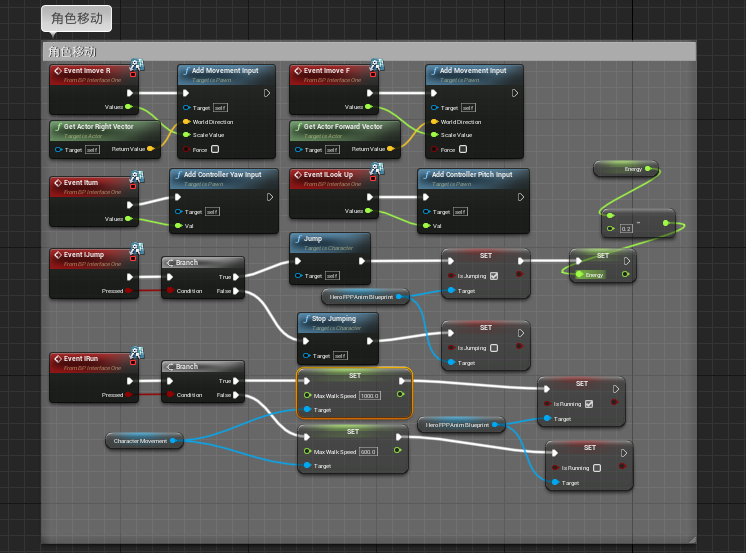Click Pressed pin on Event IJump
746x553 pixels.
point(128,291)
